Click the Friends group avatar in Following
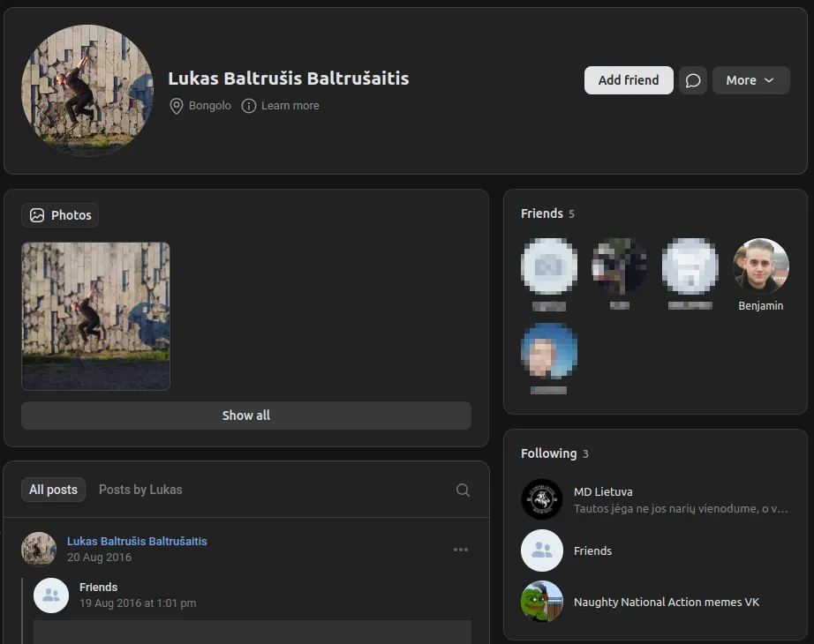Screen dimensions: 814x644 pos(541,550)
